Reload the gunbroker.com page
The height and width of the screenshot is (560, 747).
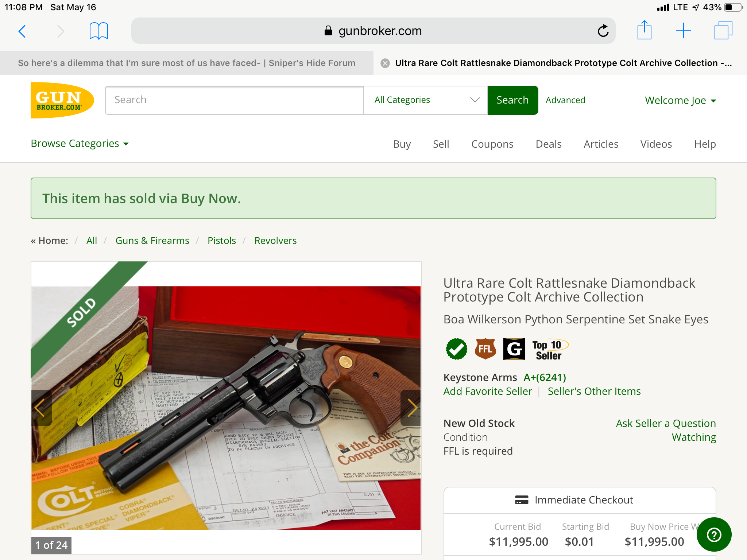603,31
